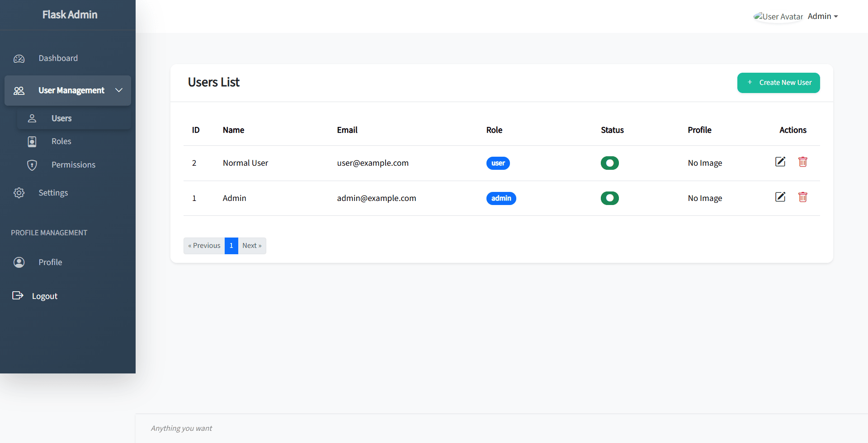
Task: Click the edit icon for Admin row
Action: click(780, 197)
